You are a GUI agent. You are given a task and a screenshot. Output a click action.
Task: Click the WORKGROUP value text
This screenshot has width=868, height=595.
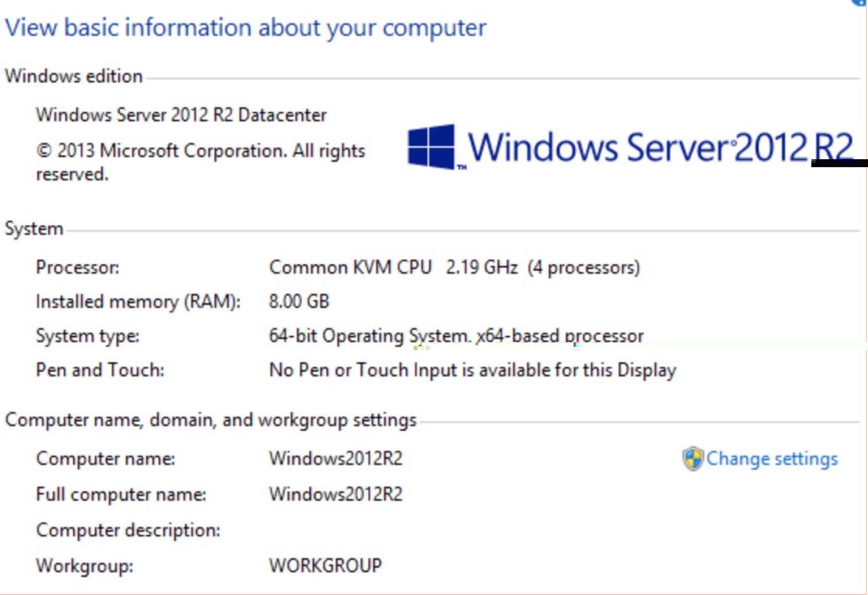click(x=324, y=565)
